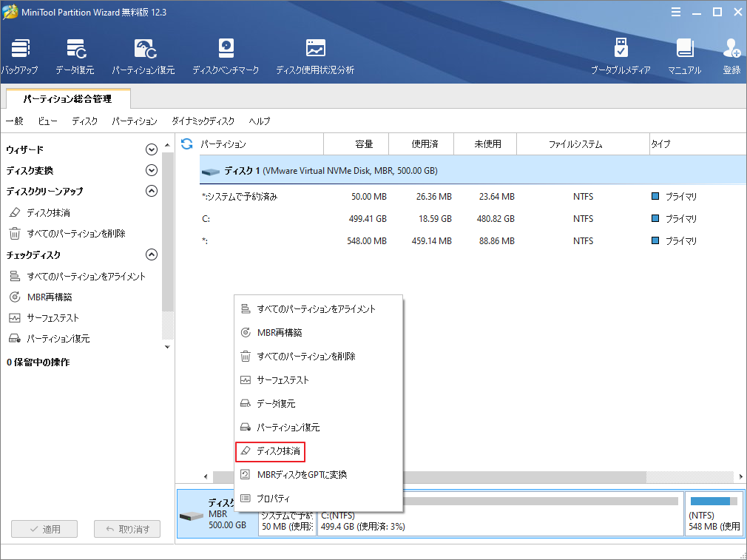Open the hamburger menu in title bar
The width and height of the screenshot is (747, 560).
[676, 13]
